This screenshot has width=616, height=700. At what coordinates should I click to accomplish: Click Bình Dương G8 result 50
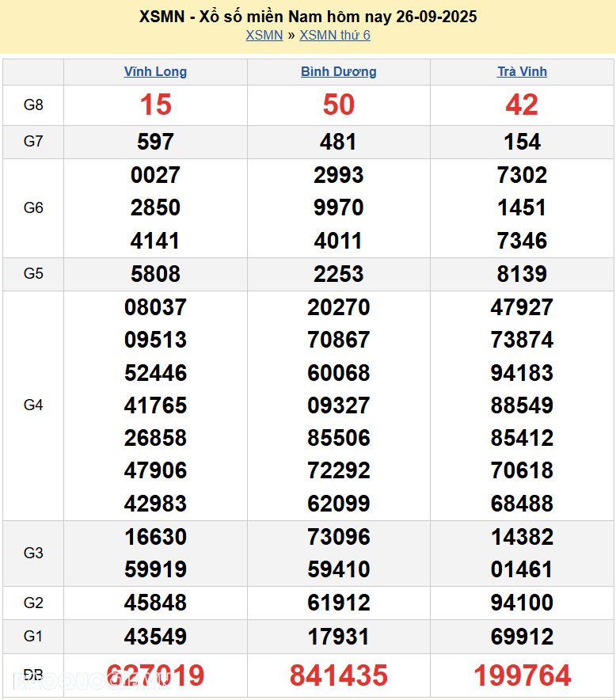(x=338, y=105)
